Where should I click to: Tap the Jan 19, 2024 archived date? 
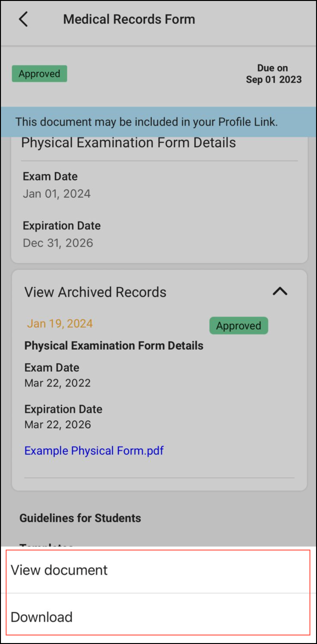pos(60,323)
